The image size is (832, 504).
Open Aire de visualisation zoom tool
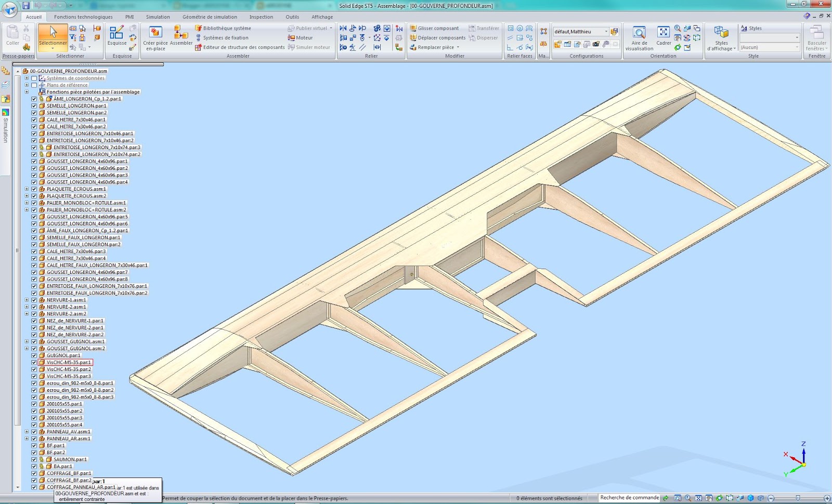click(x=639, y=38)
